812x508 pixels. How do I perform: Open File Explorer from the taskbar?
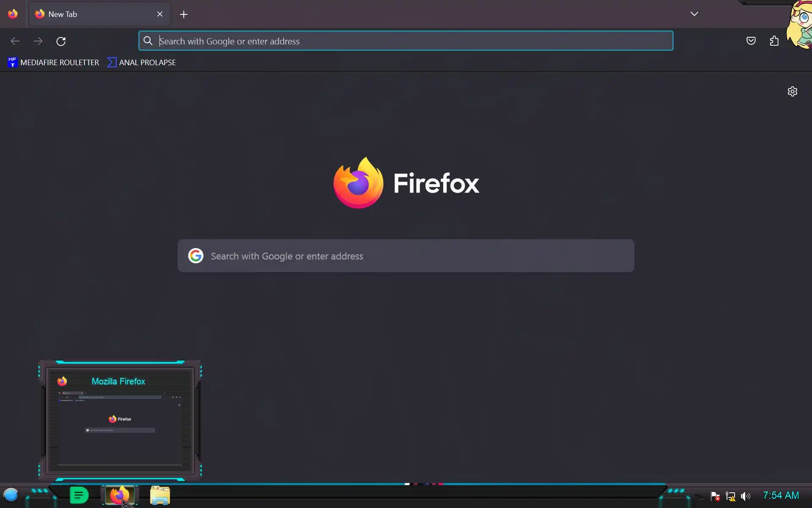pyautogui.click(x=160, y=495)
